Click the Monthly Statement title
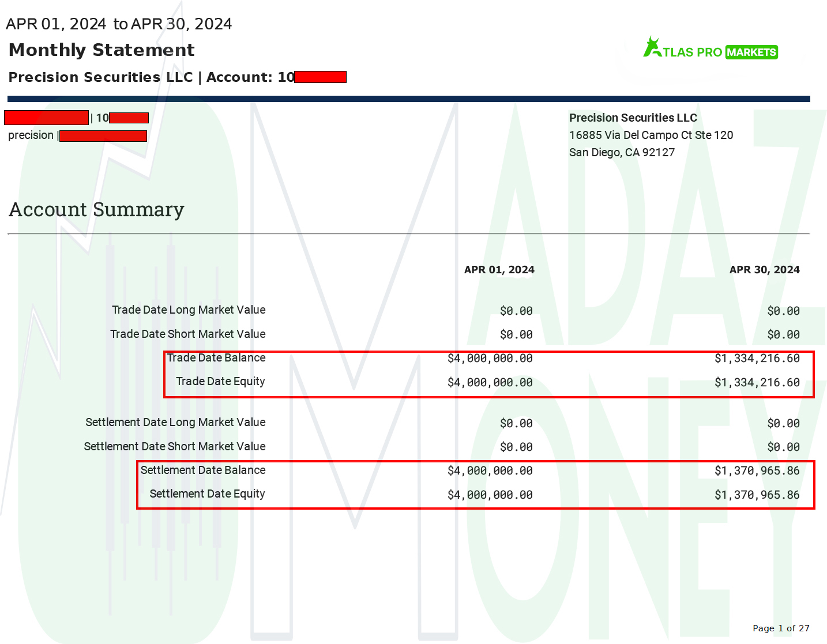Image resolution: width=827 pixels, height=644 pixels. point(102,50)
